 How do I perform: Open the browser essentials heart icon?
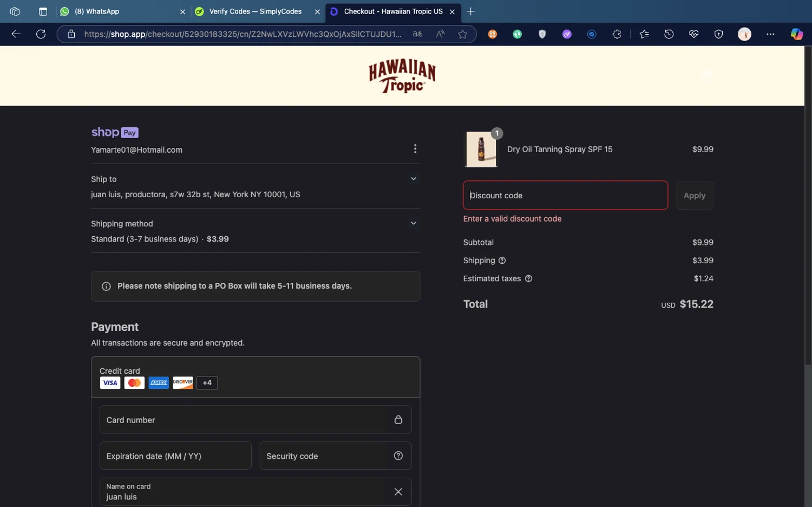click(x=694, y=34)
